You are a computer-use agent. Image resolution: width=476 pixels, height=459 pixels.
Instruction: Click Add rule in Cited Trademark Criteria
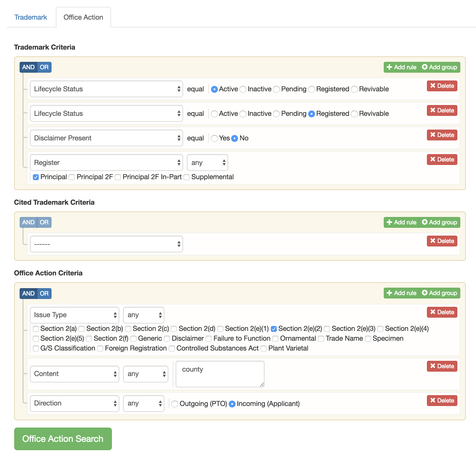coord(401,222)
